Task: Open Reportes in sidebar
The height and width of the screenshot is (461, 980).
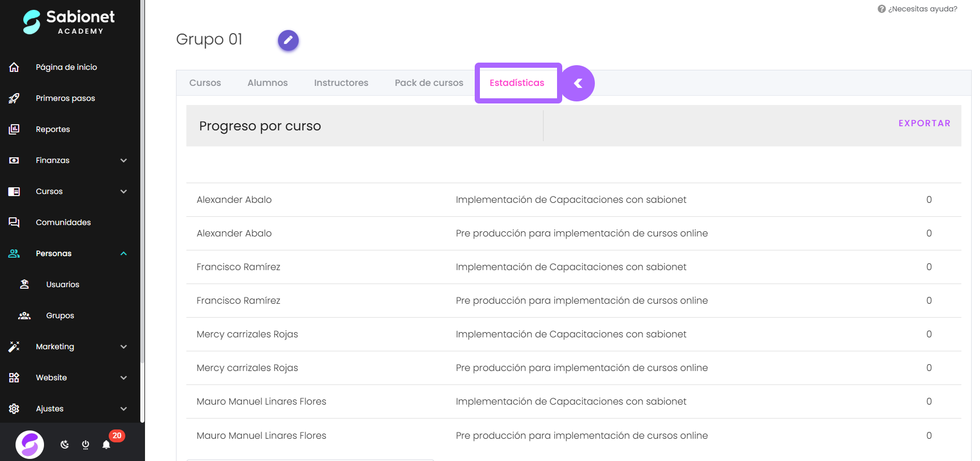Action: click(53, 129)
